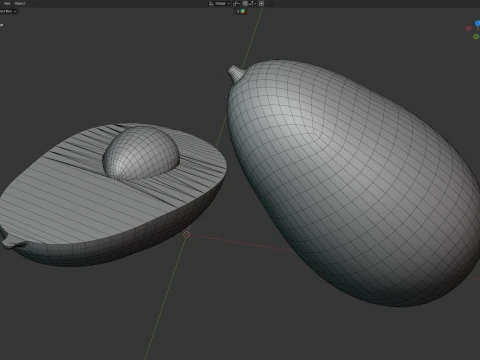Open the Object menu in the viewport header
The image size is (480, 360).
pos(20,3)
